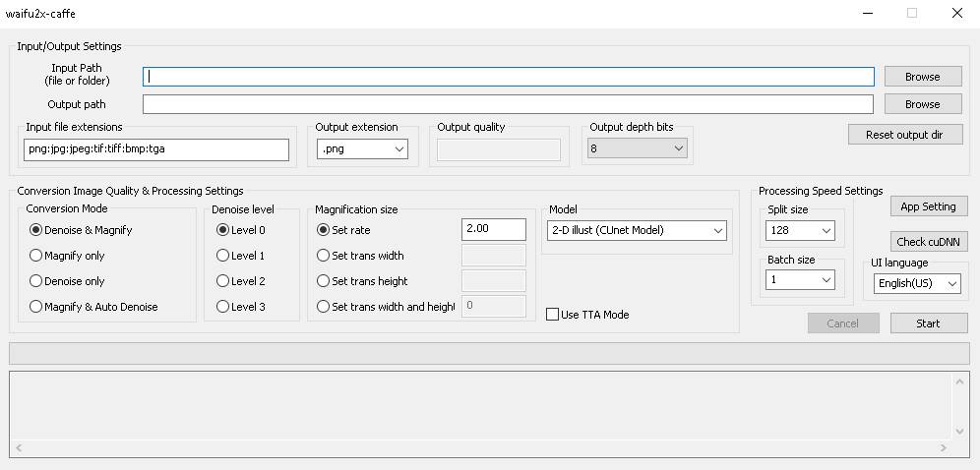Click the Check cuDNN button
This screenshot has width=980, height=470.
pos(929,242)
